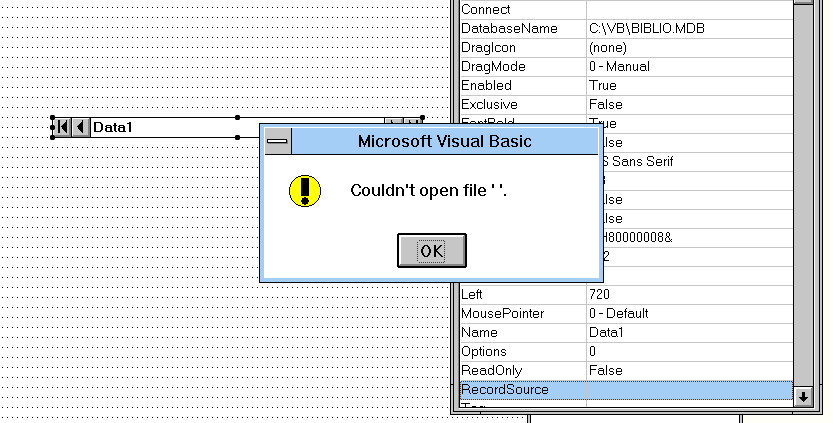Click the Data1 control caption on form

pos(113,127)
